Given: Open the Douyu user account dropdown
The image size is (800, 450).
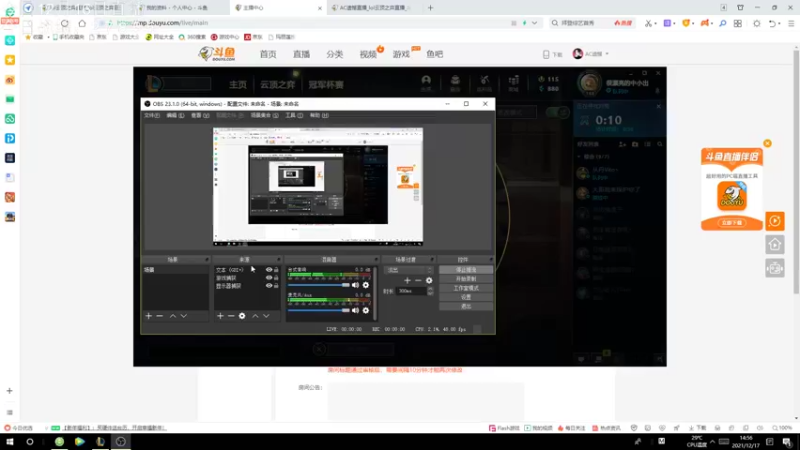Looking at the screenshot, I should tap(591, 54).
